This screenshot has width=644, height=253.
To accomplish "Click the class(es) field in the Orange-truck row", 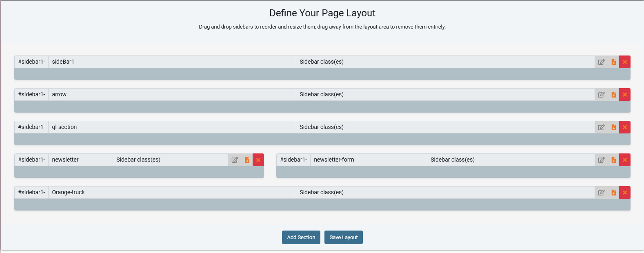I will (471, 193).
